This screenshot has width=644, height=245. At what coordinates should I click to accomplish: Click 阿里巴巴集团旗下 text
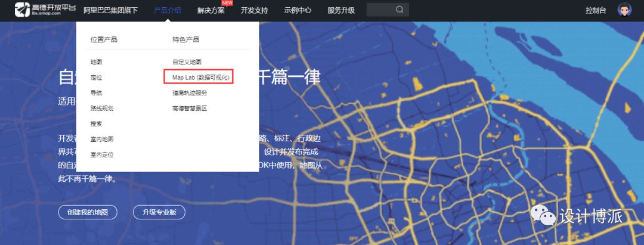point(110,10)
